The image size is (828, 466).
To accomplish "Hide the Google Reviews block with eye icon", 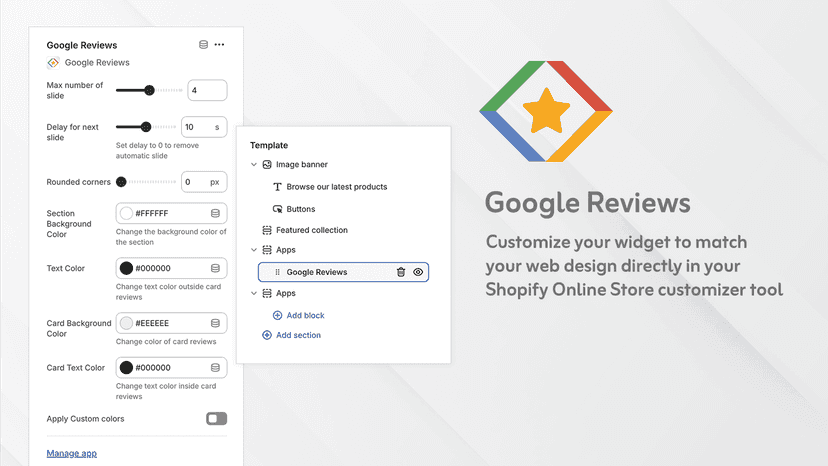I will 418,272.
